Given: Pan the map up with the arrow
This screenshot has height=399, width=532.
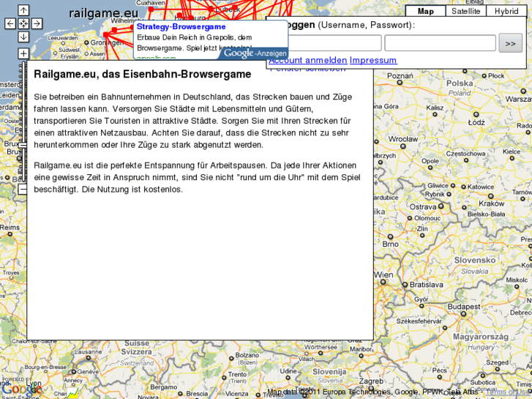Looking at the screenshot, I should [23, 10].
